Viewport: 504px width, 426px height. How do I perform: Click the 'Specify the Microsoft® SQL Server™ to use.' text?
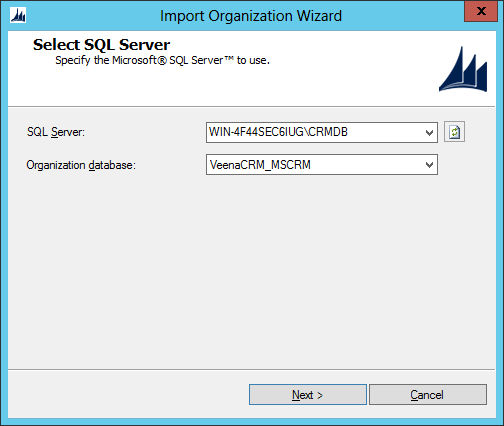coord(162,60)
